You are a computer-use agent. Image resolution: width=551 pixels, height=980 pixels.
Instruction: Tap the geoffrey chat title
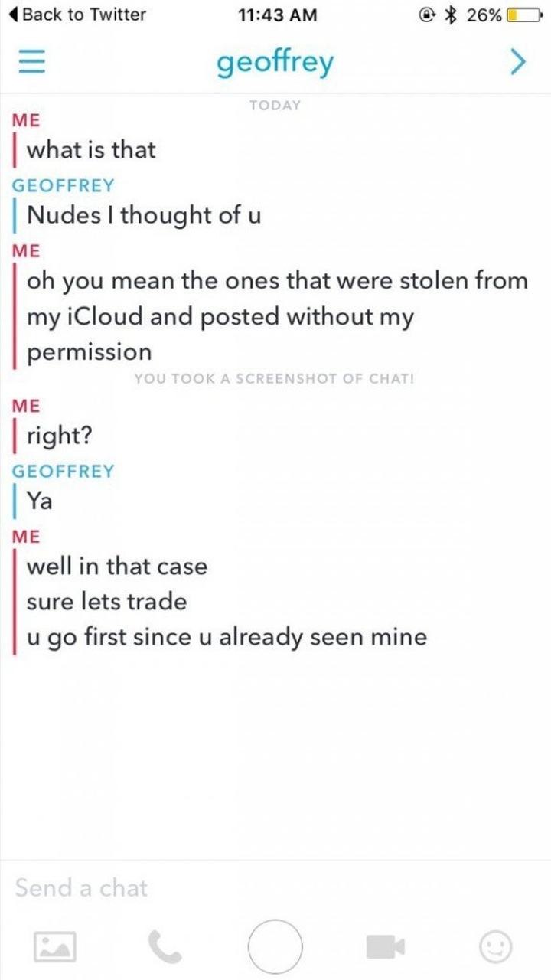tap(275, 62)
